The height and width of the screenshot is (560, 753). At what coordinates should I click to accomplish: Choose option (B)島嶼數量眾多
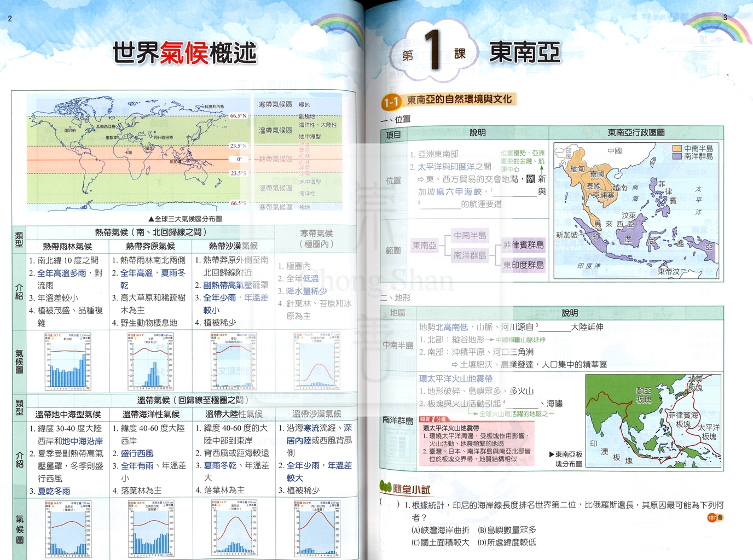[x=507, y=530]
